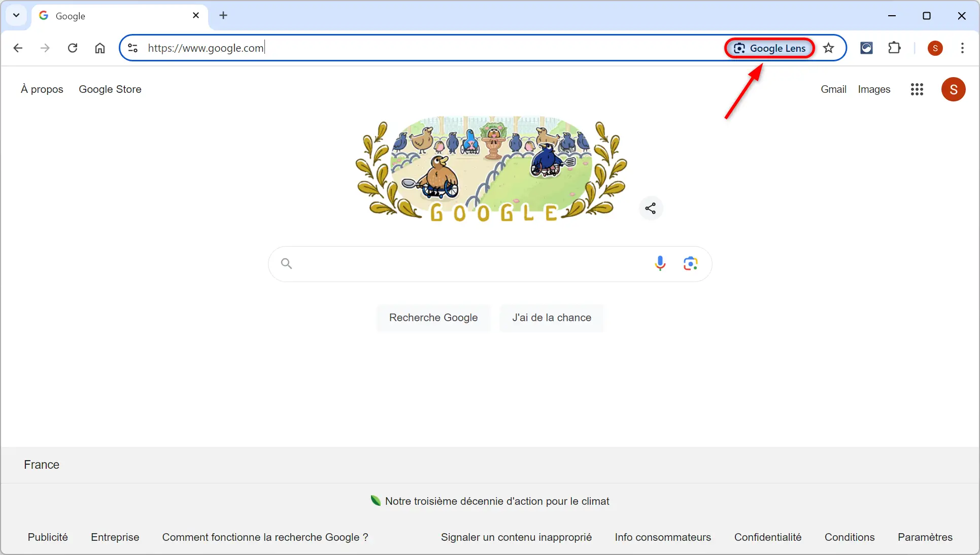980x555 pixels.
Task: Click the J'ai de la chance button
Action: [551, 318]
